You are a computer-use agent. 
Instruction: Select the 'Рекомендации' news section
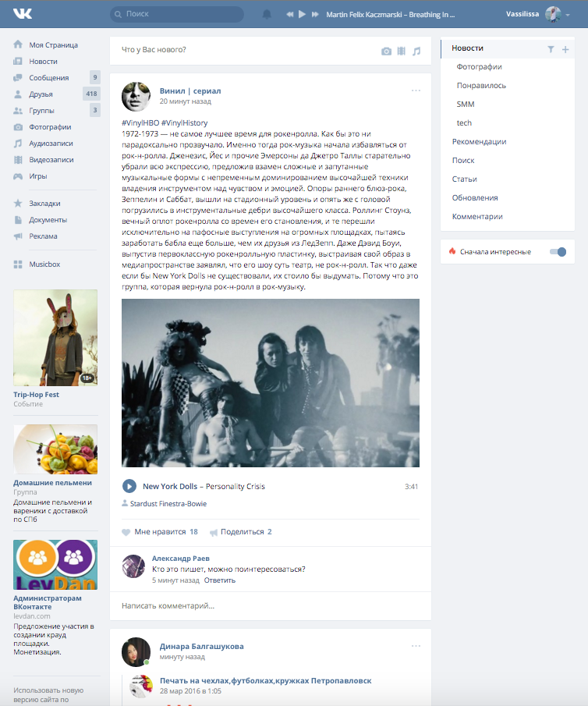tap(479, 142)
